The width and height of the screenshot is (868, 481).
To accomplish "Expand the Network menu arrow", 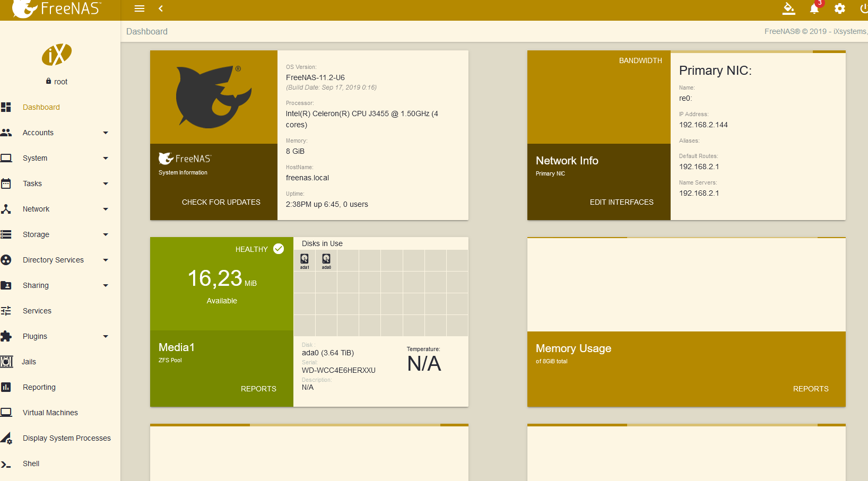I will click(106, 209).
